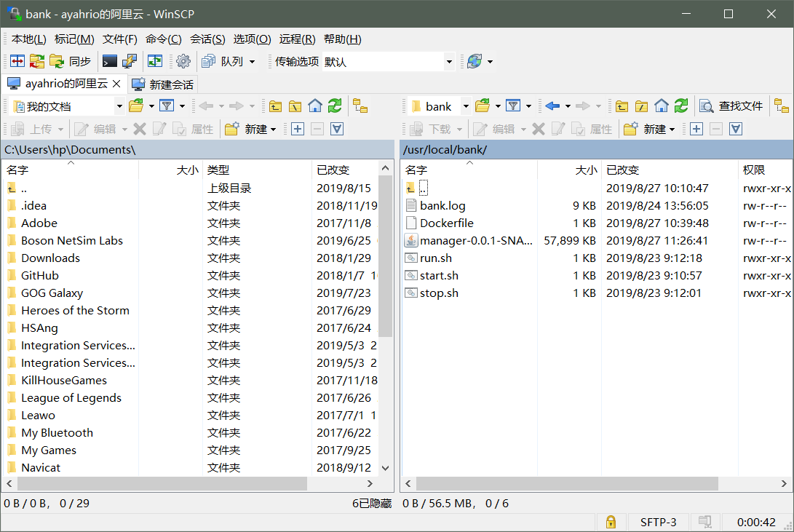This screenshot has width=794, height=532.
Task: Click the remote back navigation arrow
Action: (x=552, y=106)
